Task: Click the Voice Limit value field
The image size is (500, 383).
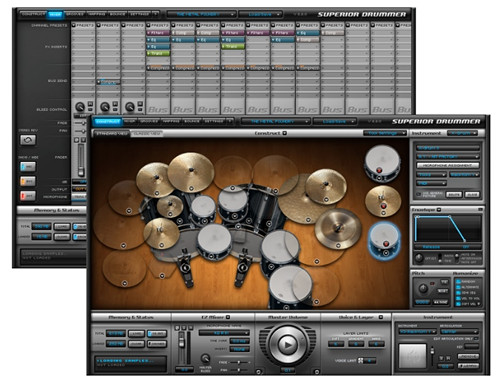Action: 369,361
